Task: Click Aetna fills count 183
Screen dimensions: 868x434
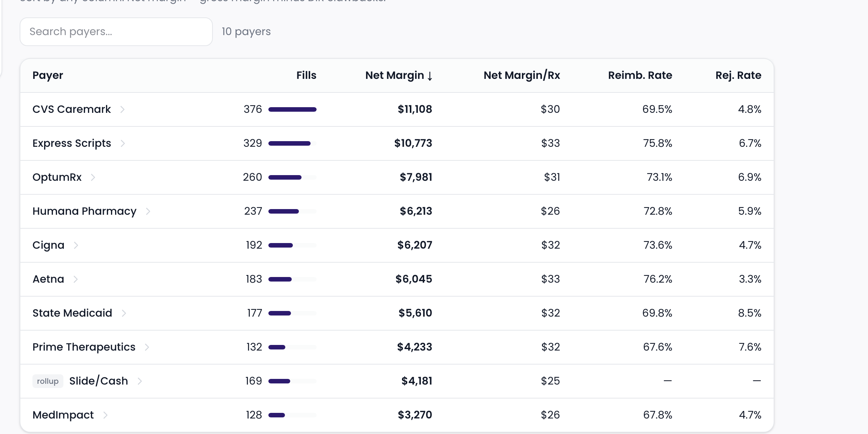Action: coord(254,279)
